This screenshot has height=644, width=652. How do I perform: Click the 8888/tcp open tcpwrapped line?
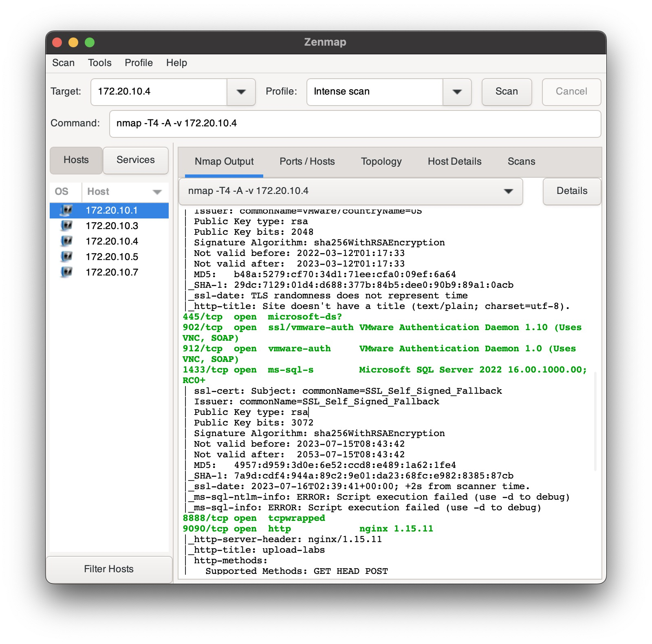click(x=254, y=518)
